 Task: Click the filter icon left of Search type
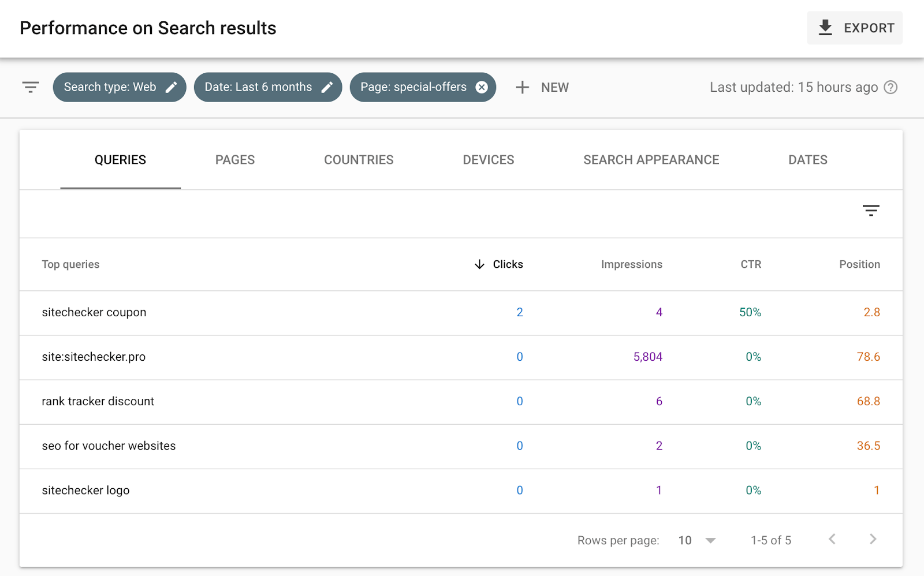click(31, 87)
